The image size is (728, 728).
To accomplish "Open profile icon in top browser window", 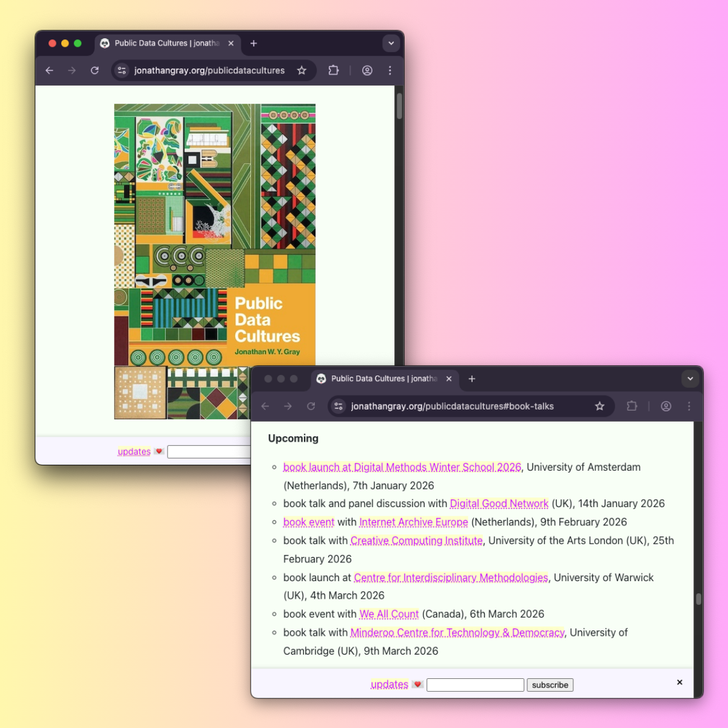I will click(x=367, y=70).
